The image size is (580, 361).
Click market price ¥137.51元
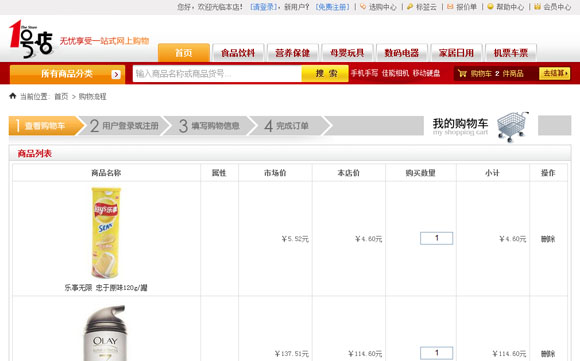tap(291, 354)
